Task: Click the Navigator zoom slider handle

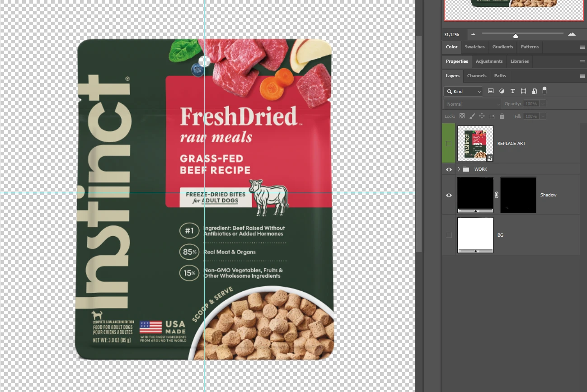Action: tap(515, 36)
